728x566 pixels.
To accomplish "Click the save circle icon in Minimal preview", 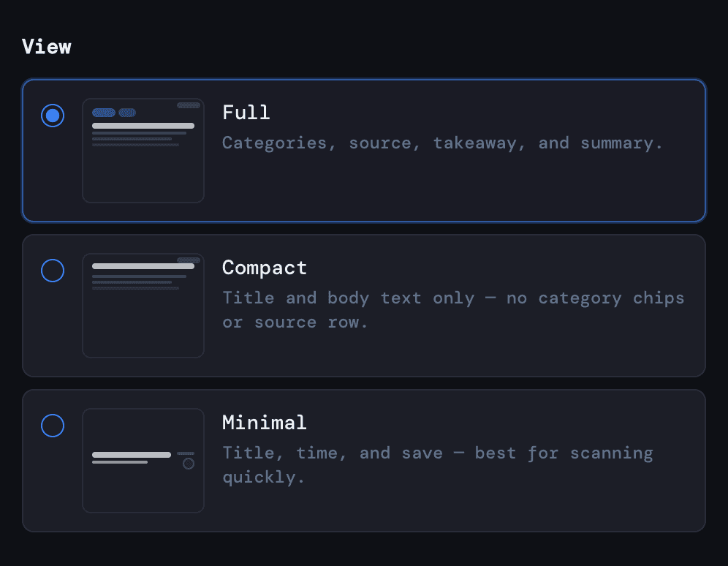I will point(189,464).
